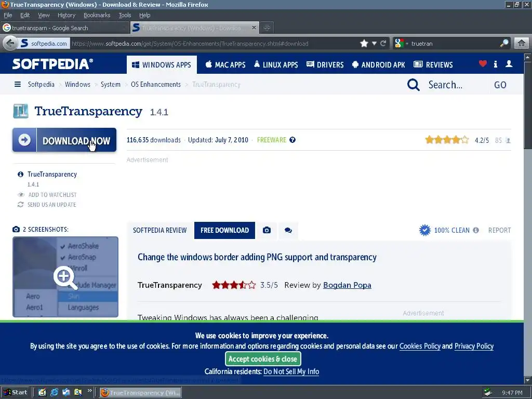Viewport: 532px width, 399px height.
Task: Open a new tab with plus button
Action: (267, 28)
